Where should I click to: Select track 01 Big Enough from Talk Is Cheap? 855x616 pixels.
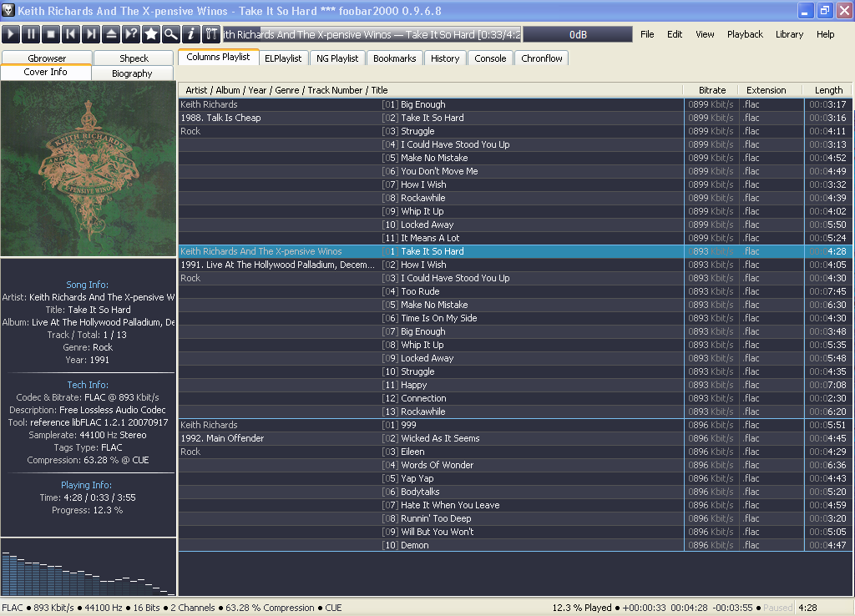(516, 104)
